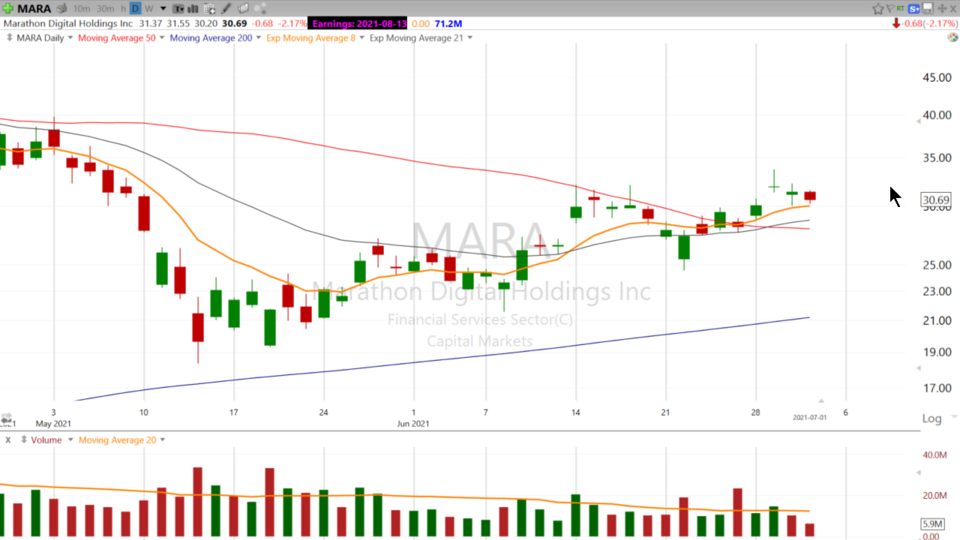The width and height of the screenshot is (960, 540).
Task: Click the 2021-07-01 date marker
Action: 809,418
